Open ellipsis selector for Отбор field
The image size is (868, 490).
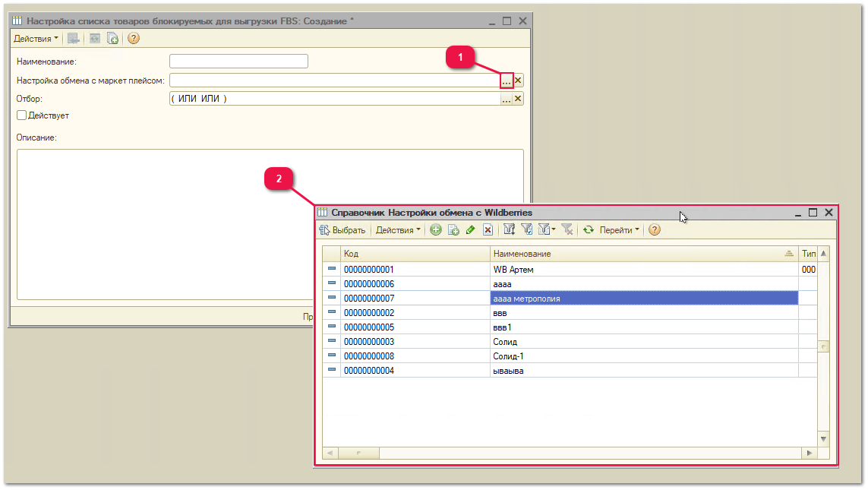507,99
